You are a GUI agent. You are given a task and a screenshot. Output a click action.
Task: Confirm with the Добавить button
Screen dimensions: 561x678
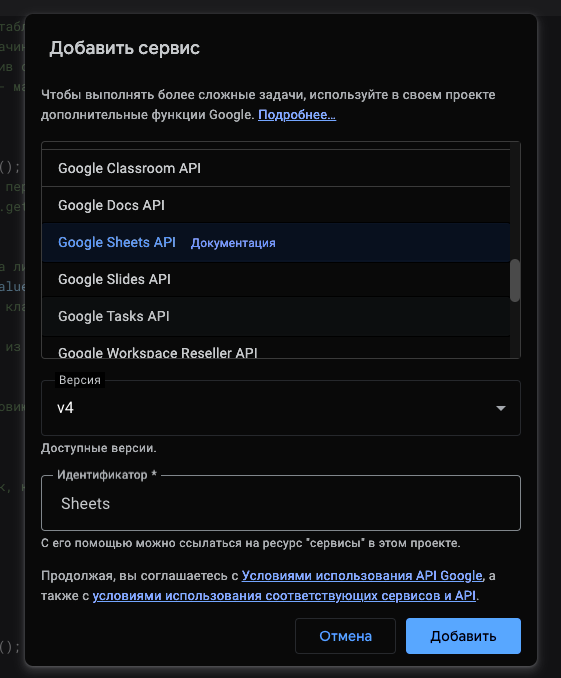(463, 636)
